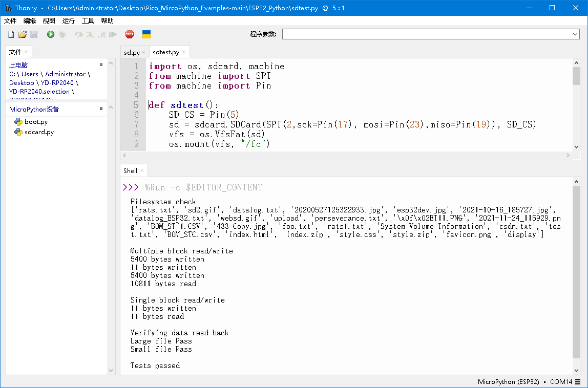
Task: Switch COM14 port in the status bar
Action: click(561, 381)
